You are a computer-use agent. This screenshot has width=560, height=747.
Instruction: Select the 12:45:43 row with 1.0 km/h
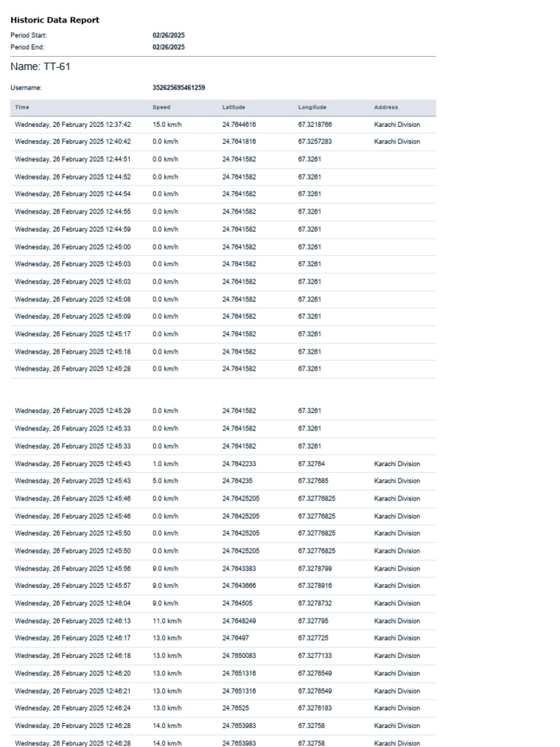point(223,464)
